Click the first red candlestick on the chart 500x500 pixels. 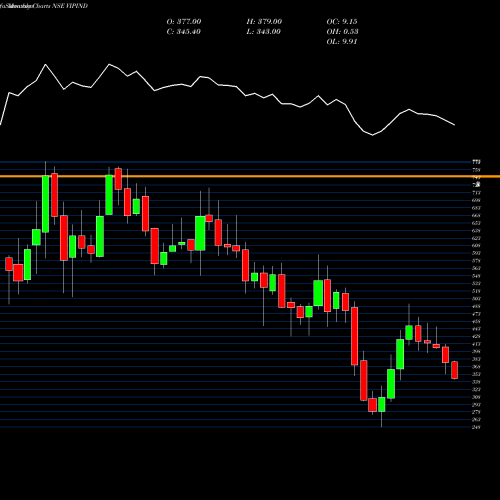[x=9, y=264]
